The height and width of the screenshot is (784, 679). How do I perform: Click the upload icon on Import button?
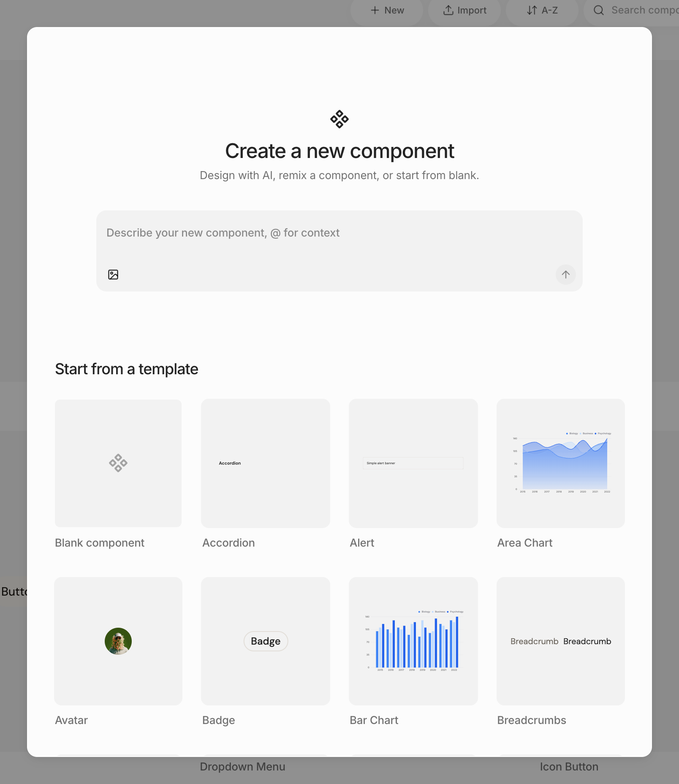coord(448,10)
